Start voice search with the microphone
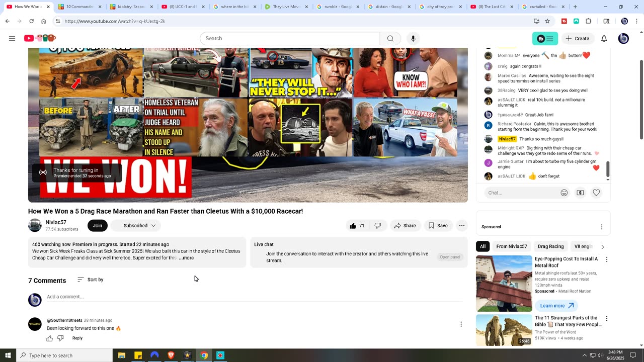The height and width of the screenshot is (362, 644). click(x=413, y=38)
